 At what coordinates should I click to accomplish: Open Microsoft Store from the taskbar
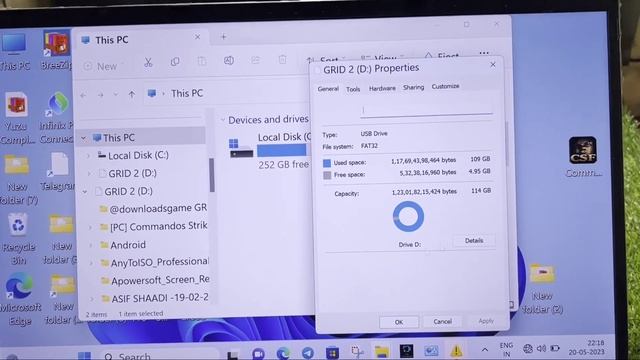coord(332,352)
